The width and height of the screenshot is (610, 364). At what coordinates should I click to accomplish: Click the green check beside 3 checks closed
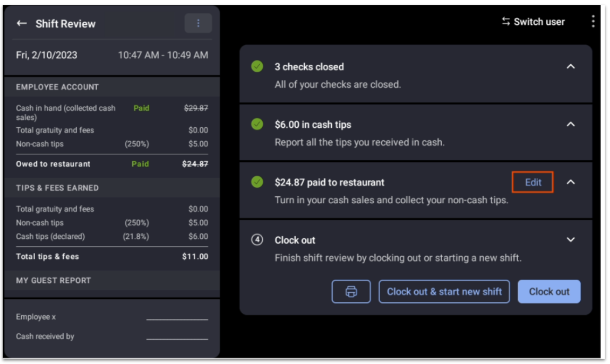257,66
